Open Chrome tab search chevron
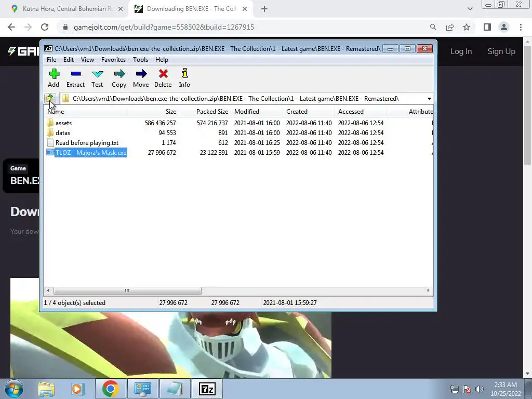Viewport: 532px width, 399px height. (470, 9)
